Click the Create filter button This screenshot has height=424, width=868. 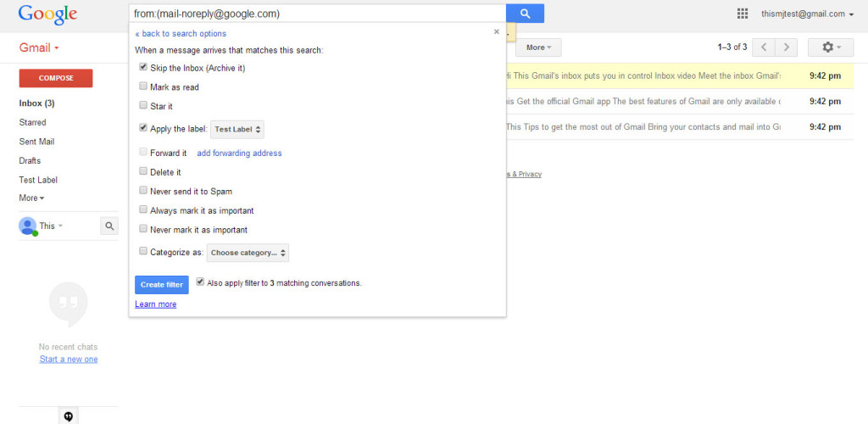coord(162,285)
